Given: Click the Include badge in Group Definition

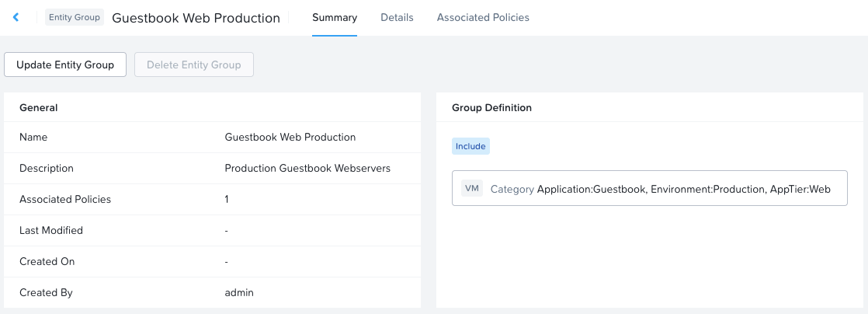Looking at the screenshot, I should (470, 146).
